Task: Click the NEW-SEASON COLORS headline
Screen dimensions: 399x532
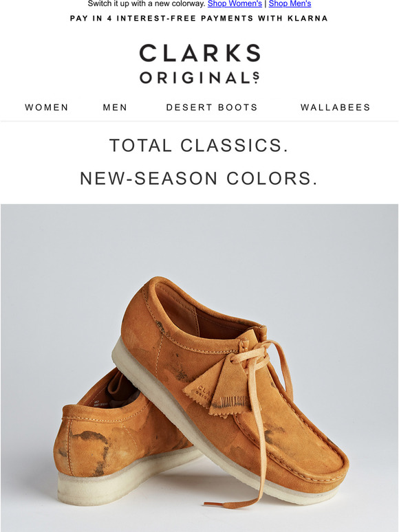Action: point(199,179)
